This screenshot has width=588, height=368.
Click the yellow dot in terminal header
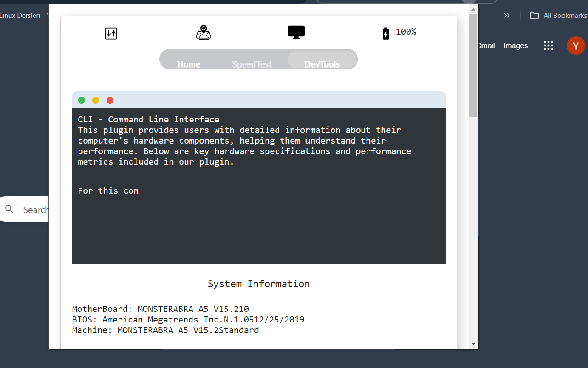click(96, 100)
